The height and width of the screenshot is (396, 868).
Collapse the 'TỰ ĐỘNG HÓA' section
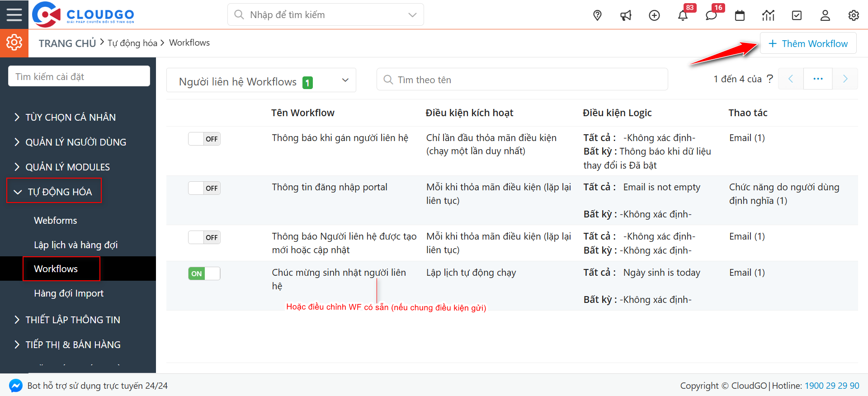[54, 192]
